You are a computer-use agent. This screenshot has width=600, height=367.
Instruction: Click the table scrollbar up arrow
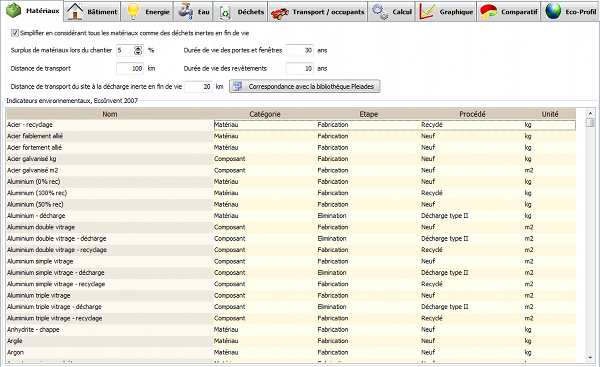coord(590,113)
